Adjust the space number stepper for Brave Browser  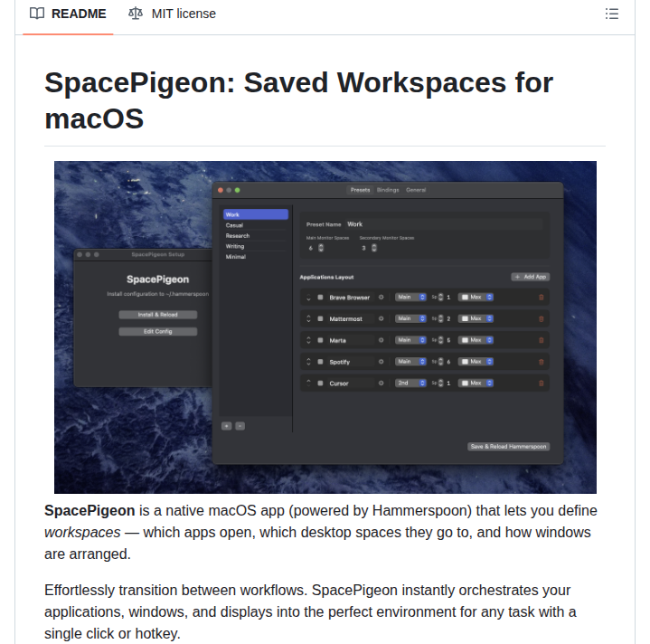[x=440, y=297]
